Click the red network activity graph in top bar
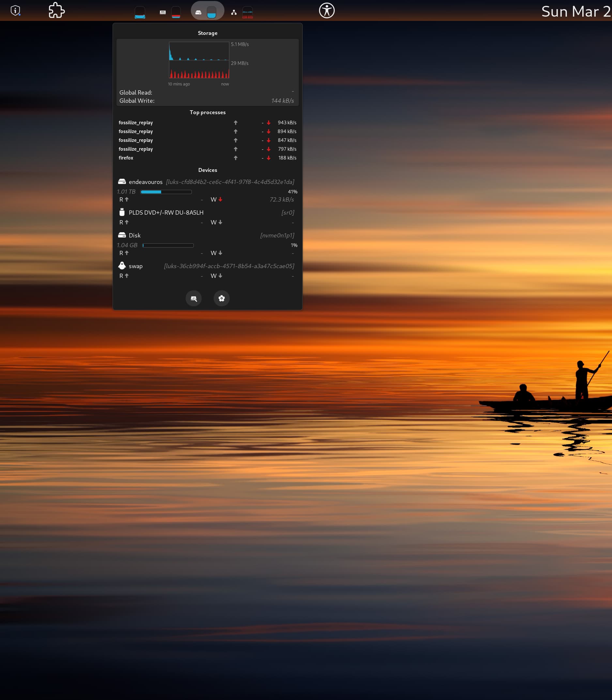This screenshot has height=700, width=612. pos(248,13)
